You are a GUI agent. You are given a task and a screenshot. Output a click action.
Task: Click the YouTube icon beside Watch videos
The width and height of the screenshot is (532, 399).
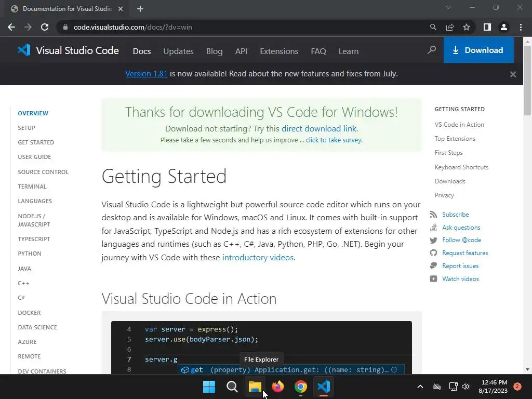click(433, 279)
